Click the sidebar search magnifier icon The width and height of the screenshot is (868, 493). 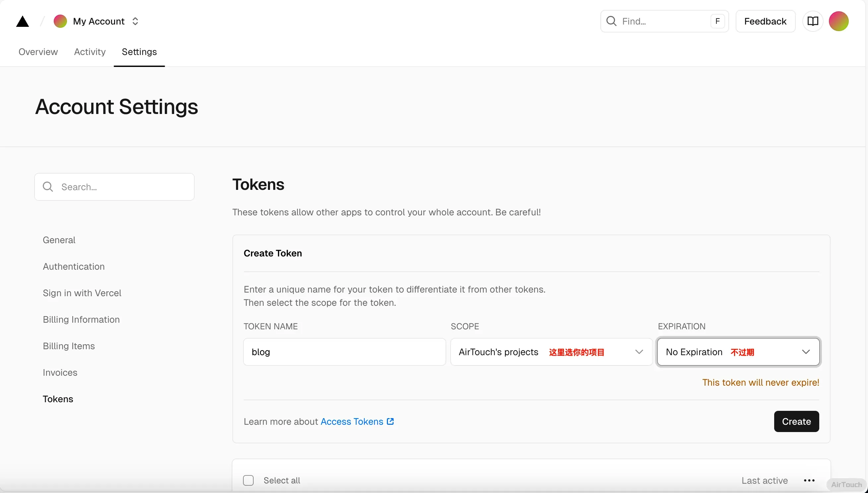pyautogui.click(x=48, y=187)
